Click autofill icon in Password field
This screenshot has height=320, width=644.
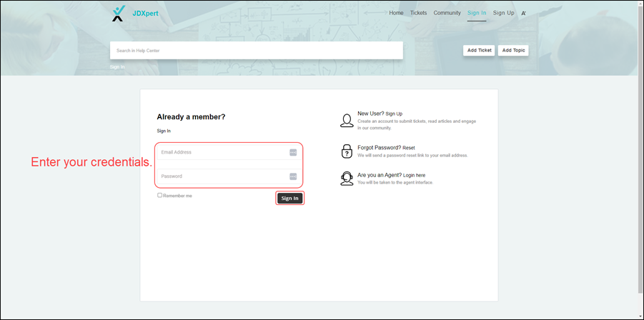coord(293,176)
